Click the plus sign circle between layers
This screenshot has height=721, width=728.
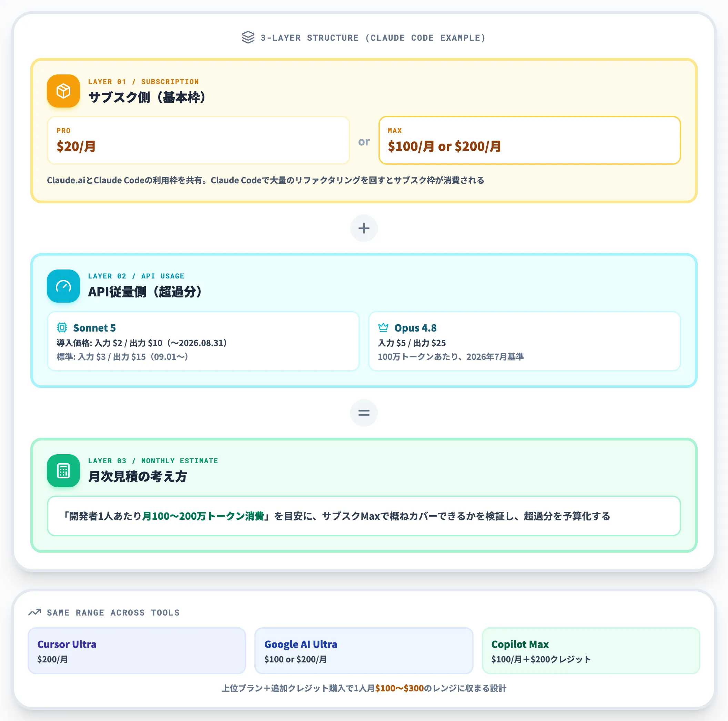(364, 228)
